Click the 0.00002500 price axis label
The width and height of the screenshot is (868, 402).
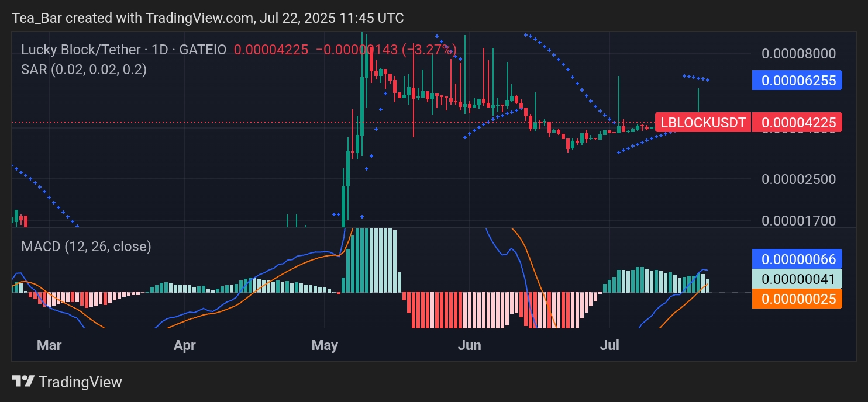[798, 179]
